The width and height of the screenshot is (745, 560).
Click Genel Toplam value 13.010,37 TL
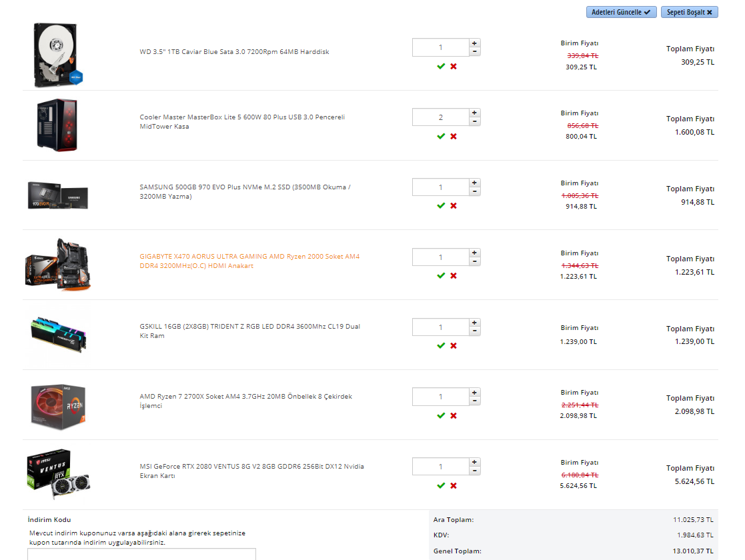[693, 551]
